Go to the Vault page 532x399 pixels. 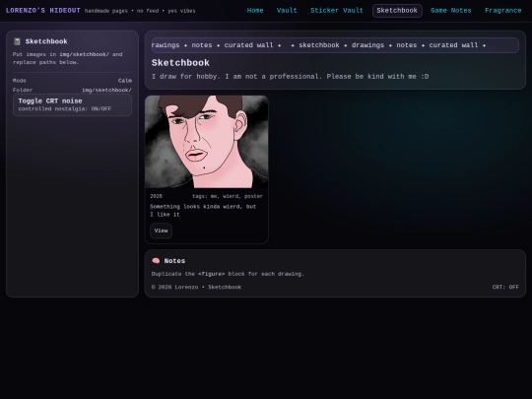coord(287,11)
